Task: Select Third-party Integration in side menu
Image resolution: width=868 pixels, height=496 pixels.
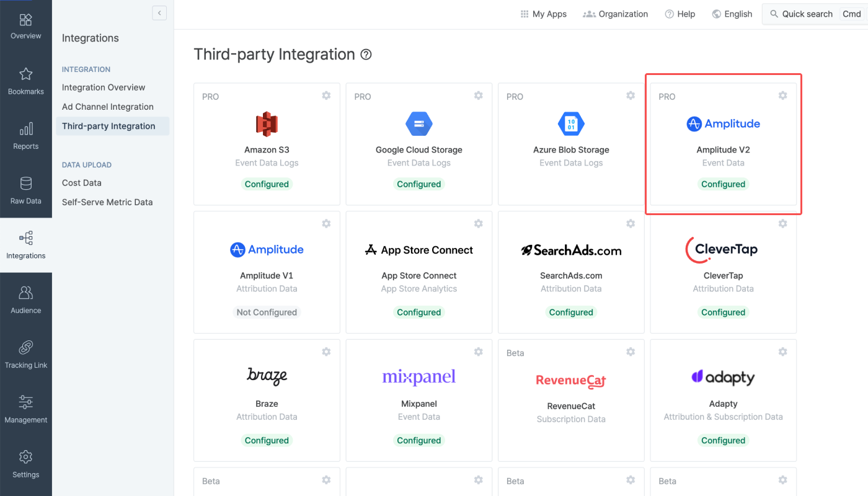Action: coord(113,126)
